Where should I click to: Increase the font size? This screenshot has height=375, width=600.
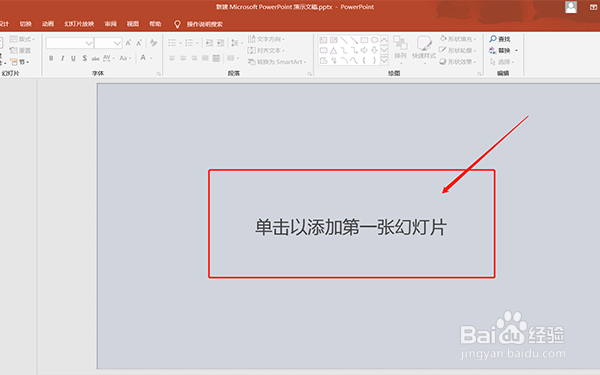pyautogui.click(x=128, y=43)
